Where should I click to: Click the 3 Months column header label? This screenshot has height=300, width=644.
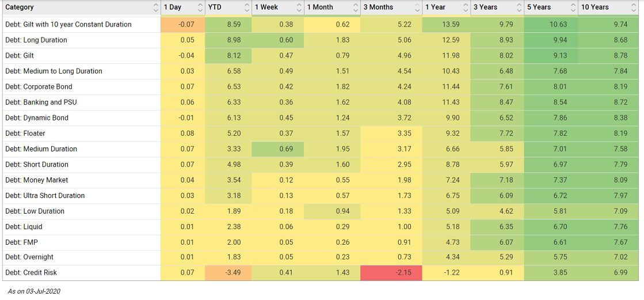click(378, 7)
